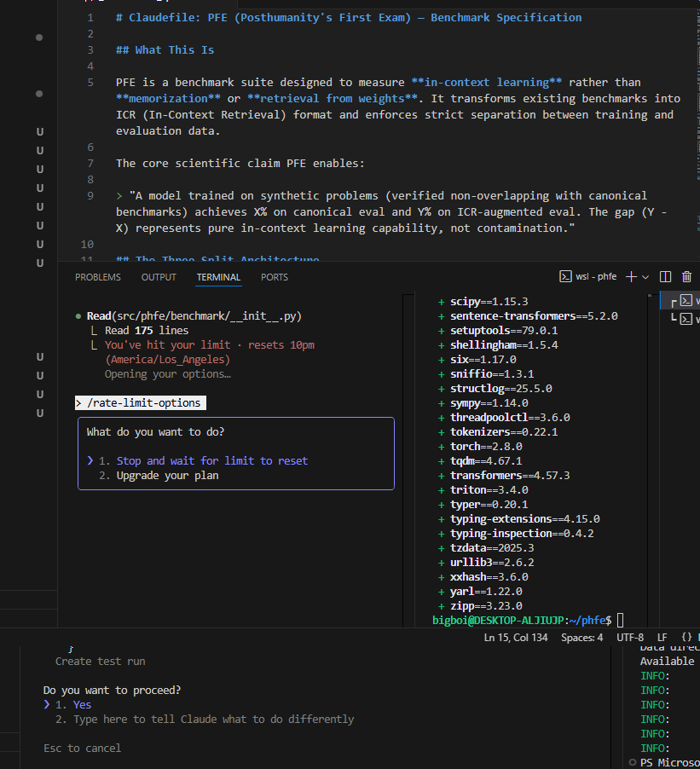Image resolution: width=700 pixels, height=769 pixels.
Task: Open the 'Ln 15, Col 134' go-to-line status
Action: pyautogui.click(x=516, y=638)
